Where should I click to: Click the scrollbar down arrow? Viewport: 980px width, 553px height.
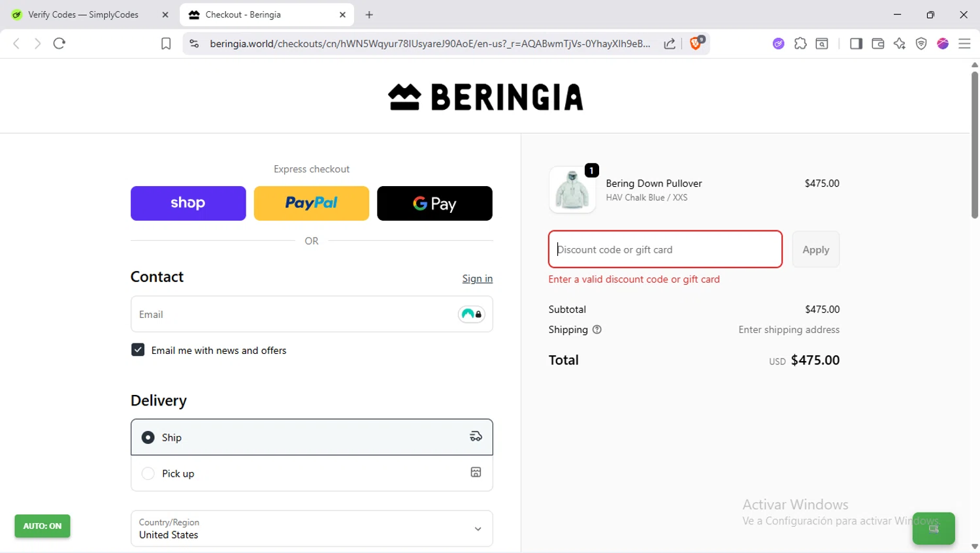974,547
